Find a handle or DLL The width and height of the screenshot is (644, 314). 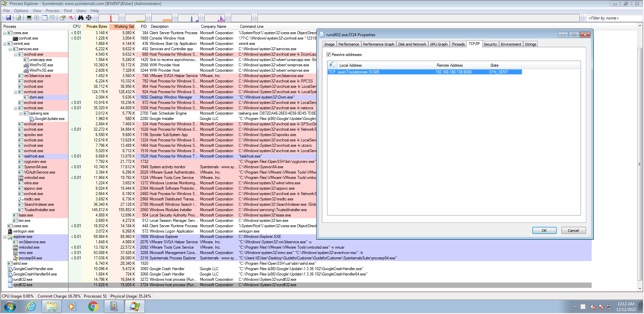tap(81, 18)
